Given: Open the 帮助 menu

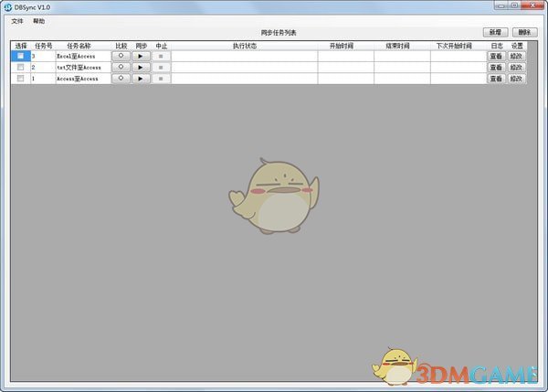Looking at the screenshot, I should click(37, 20).
